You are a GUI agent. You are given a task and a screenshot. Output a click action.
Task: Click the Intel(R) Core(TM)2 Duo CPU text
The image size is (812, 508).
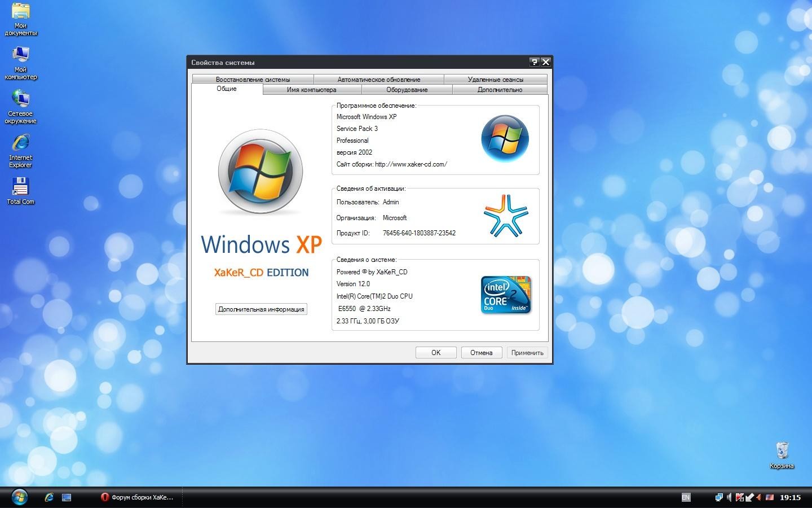(374, 296)
